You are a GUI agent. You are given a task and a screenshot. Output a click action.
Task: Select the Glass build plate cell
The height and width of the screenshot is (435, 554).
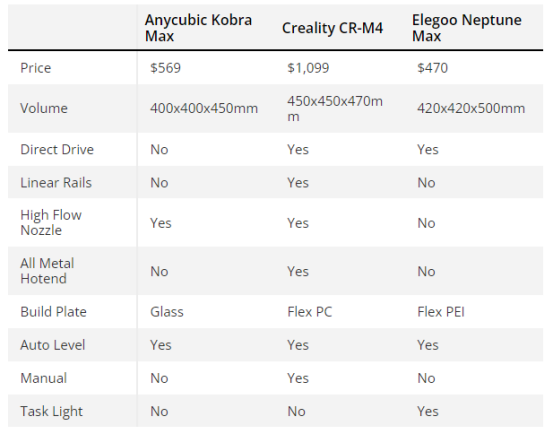click(167, 312)
